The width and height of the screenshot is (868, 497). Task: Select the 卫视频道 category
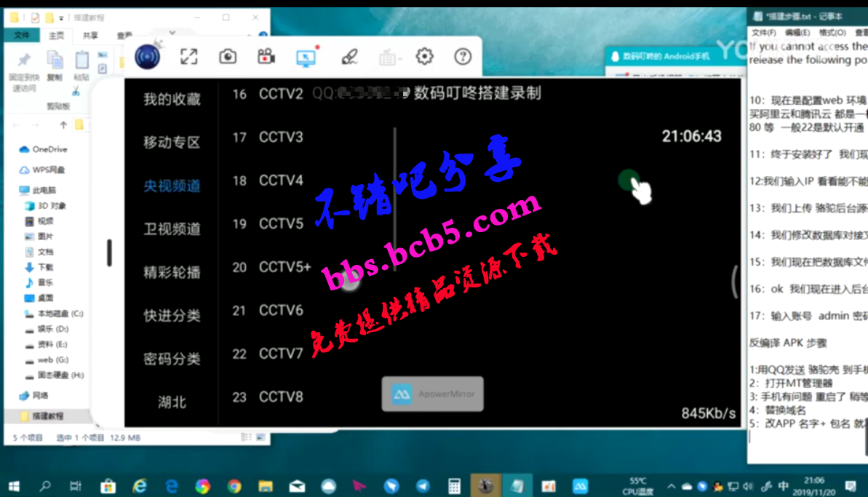point(172,228)
